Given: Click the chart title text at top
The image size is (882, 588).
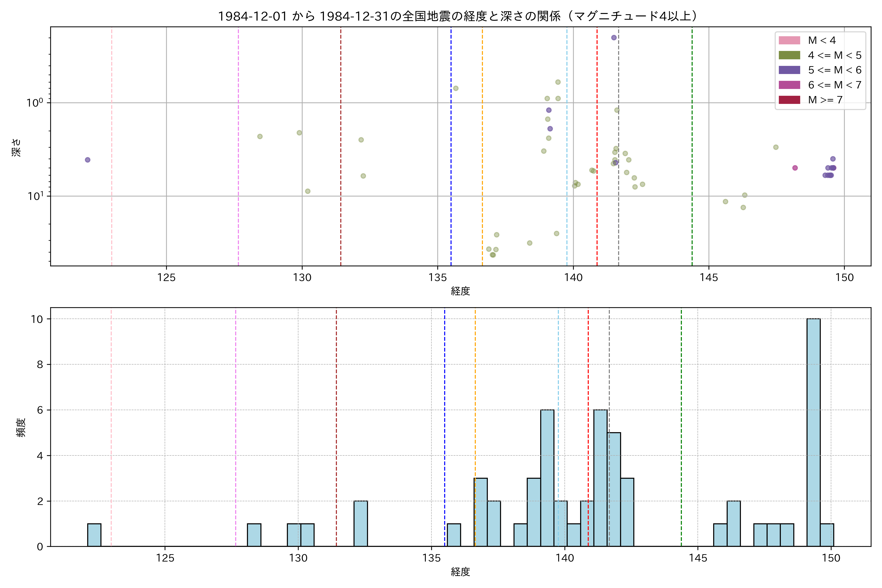Looking at the screenshot, I should click(x=457, y=16).
